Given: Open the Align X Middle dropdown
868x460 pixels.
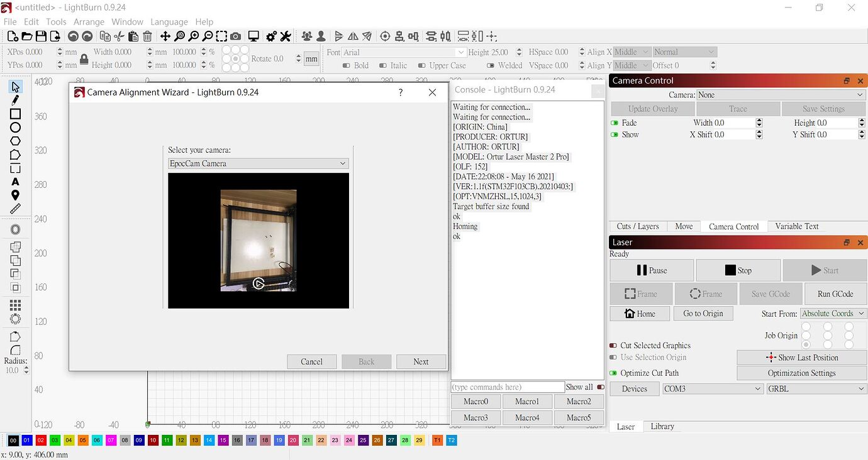Looking at the screenshot, I should point(632,52).
